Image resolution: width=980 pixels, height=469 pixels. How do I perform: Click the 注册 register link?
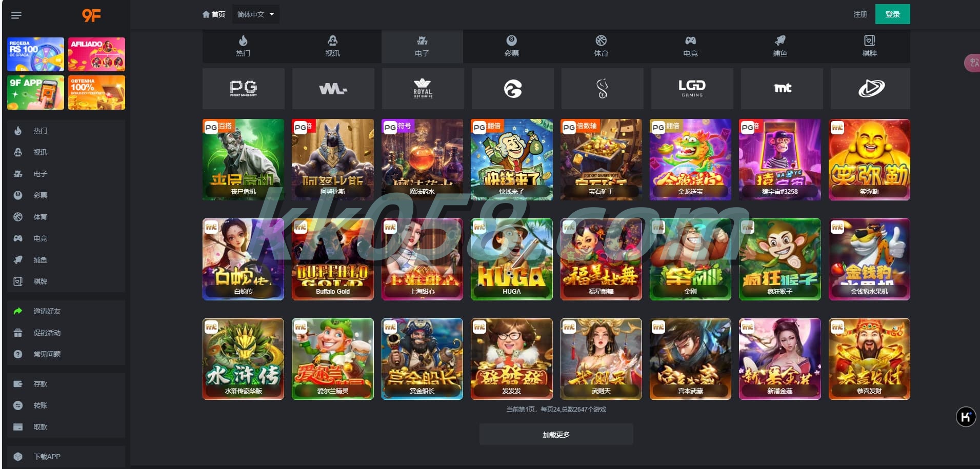(860, 14)
